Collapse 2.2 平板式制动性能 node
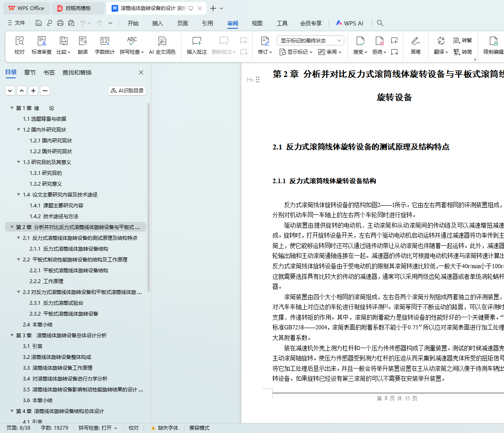This screenshot has width=504, height=433. tap(18, 259)
